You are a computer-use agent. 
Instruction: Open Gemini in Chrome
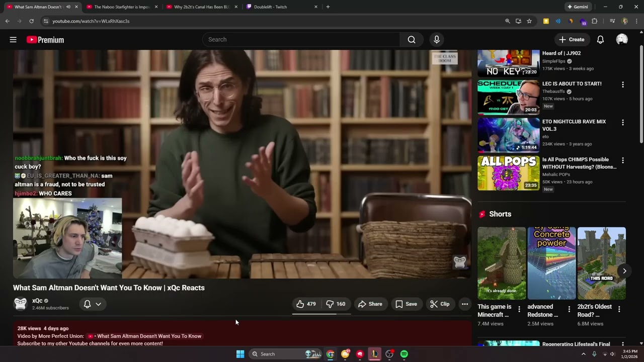[578, 7]
